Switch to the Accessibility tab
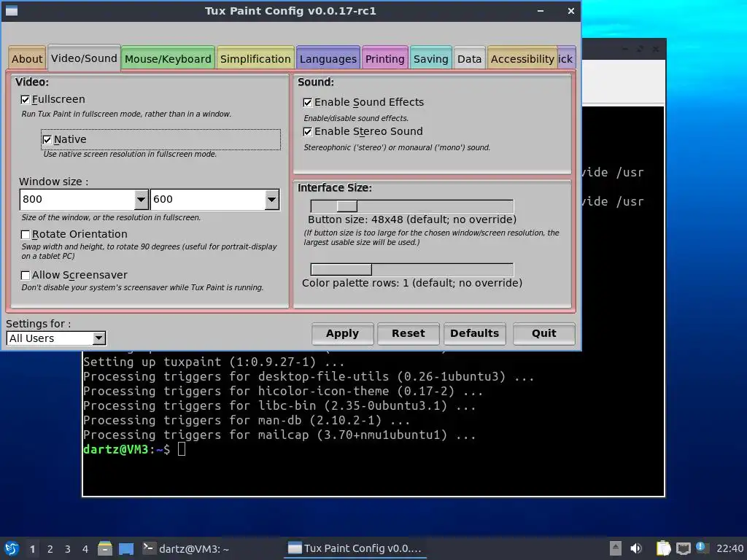The width and height of the screenshot is (747, 560). pos(522,58)
